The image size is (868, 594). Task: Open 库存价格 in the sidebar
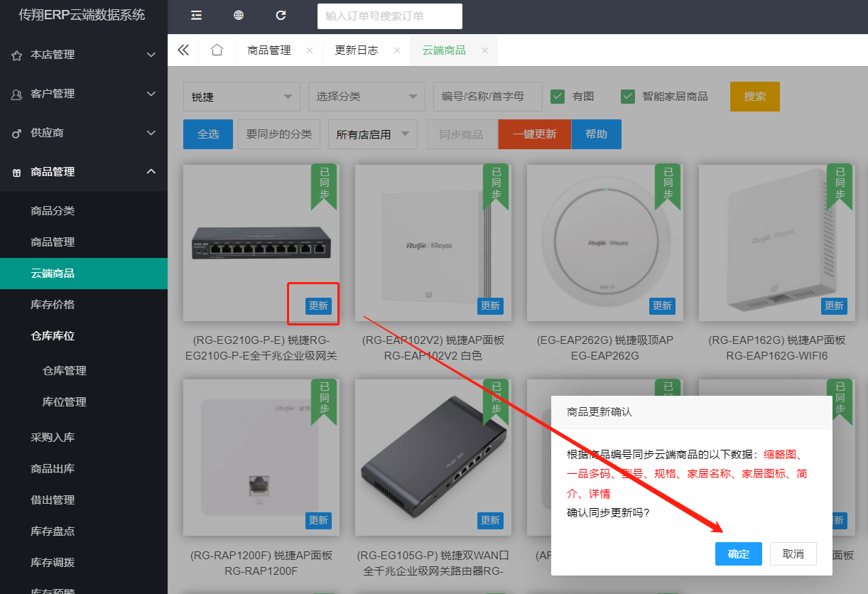[x=84, y=305]
